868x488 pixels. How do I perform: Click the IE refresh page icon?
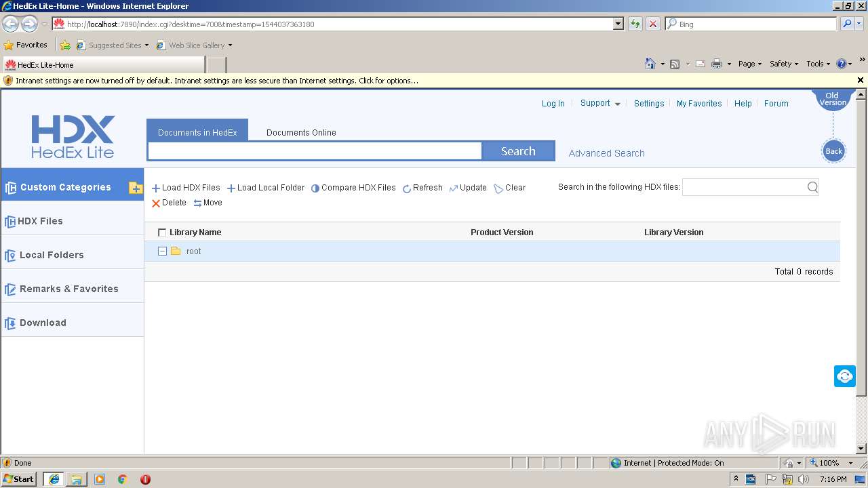pyautogui.click(x=635, y=24)
